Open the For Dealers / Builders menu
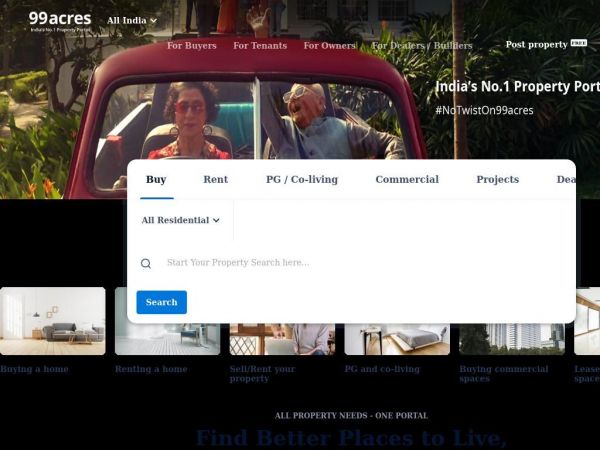This screenshot has height=450, width=600. coord(422,46)
